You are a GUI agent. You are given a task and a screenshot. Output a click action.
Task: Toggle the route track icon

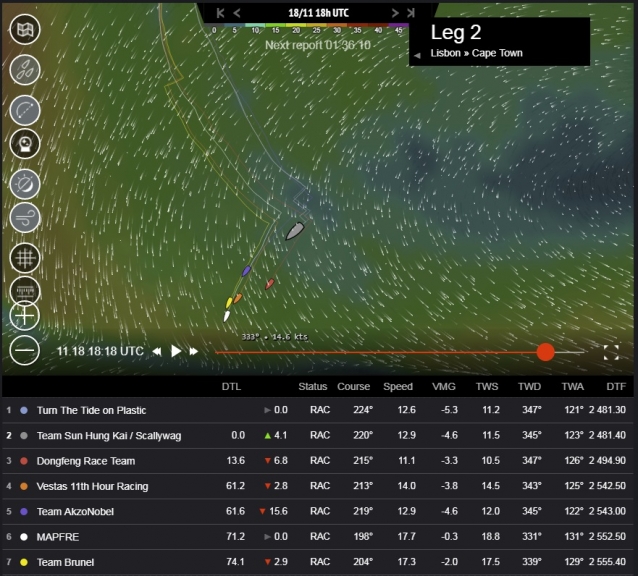(25, 110)
